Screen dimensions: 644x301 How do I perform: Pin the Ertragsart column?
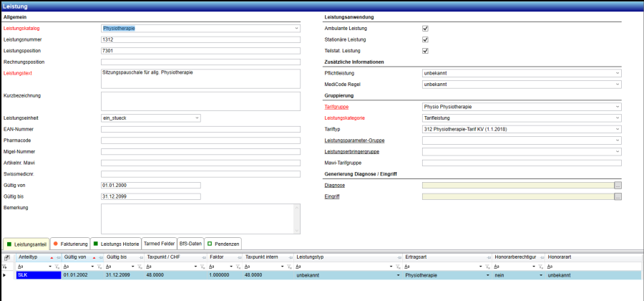[488, 257]
